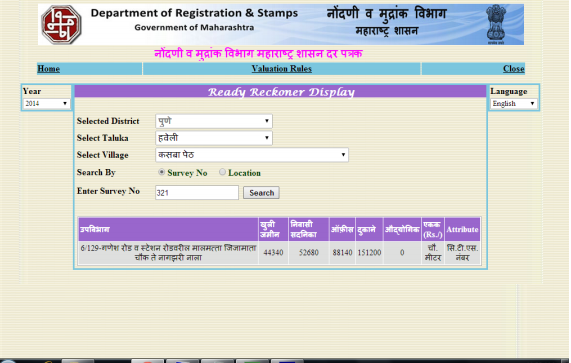The width and height of the screenshot is (571, 363).
Task: Select the Location radio button
Action: (x=222, y=172)
